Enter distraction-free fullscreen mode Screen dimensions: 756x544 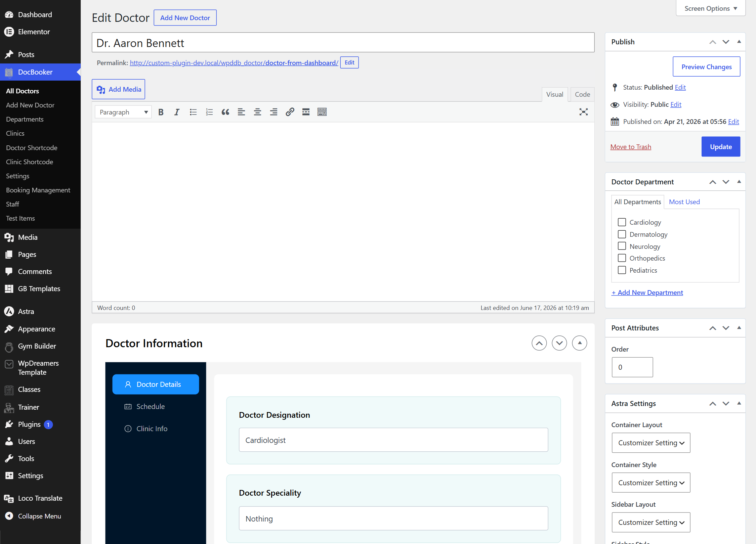click(583, 112)
